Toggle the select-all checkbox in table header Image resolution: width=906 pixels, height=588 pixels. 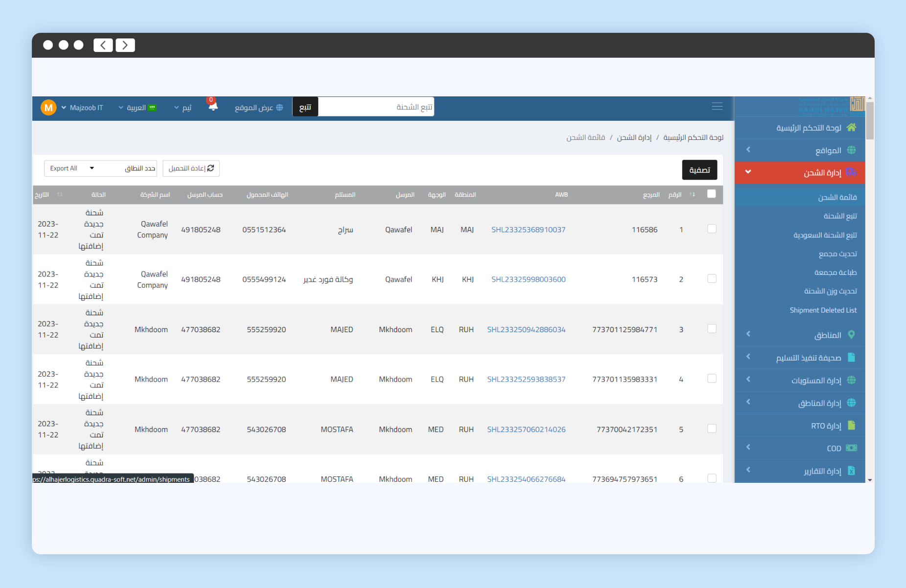tap(711, 194)
